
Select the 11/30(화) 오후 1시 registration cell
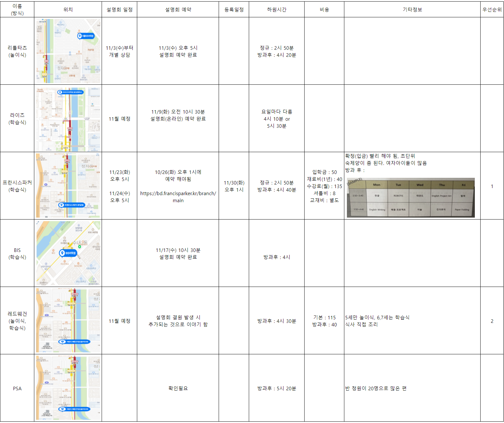point(234,186)
